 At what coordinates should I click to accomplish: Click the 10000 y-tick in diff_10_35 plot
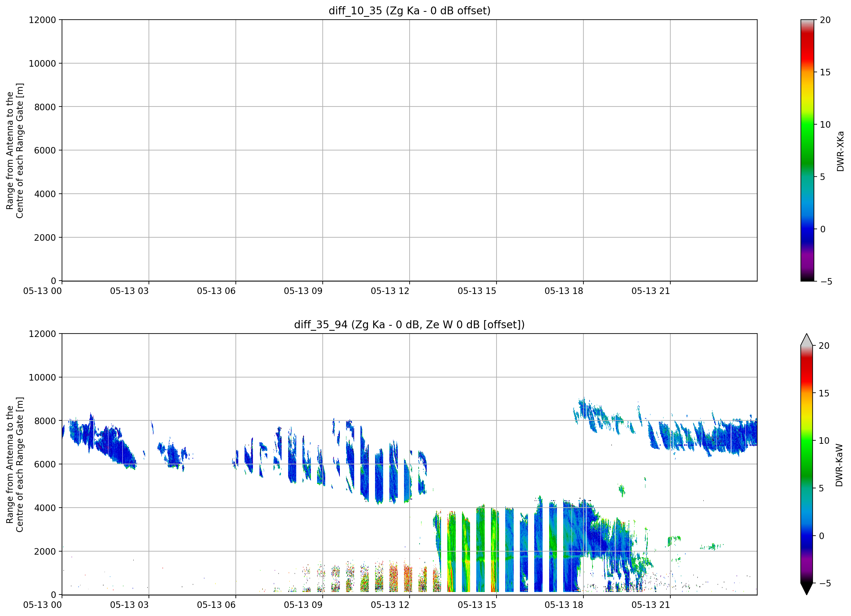(42, 64)
